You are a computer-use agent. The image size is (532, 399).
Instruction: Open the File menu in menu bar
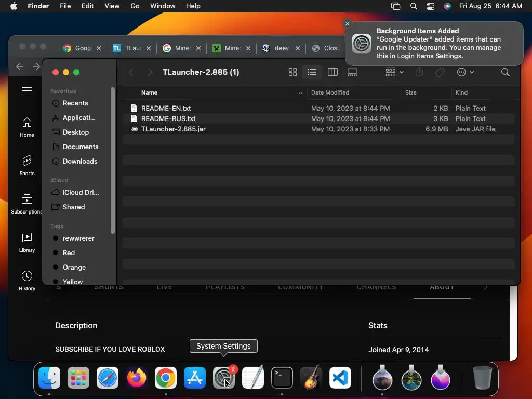(x=65, y=6)
